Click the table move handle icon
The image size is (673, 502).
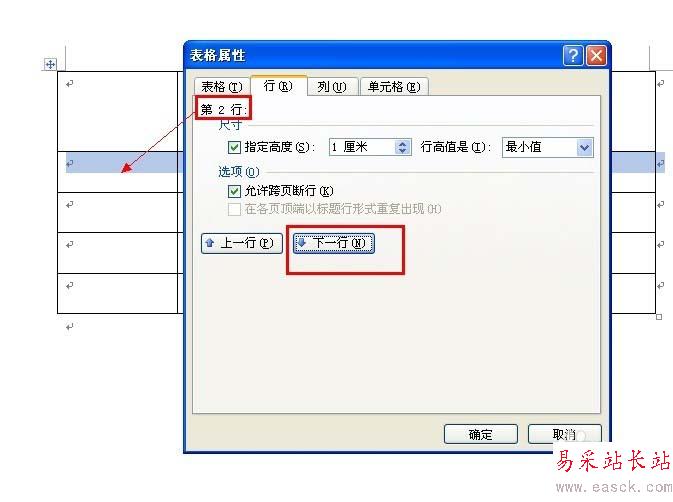[x=50, y=64]
